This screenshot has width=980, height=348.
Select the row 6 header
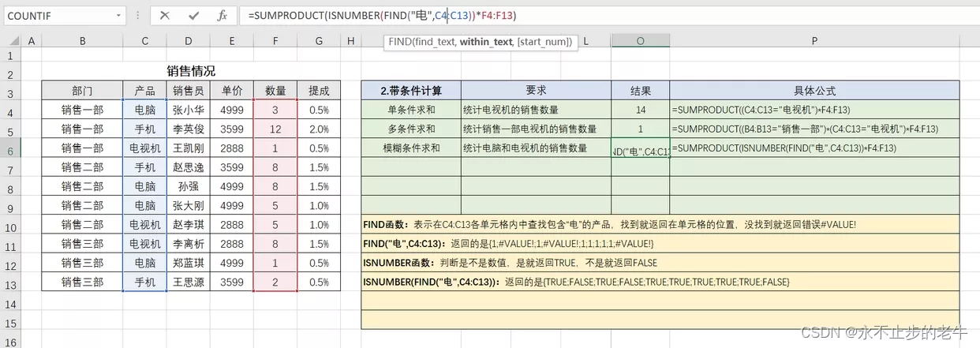coord(10,148)
